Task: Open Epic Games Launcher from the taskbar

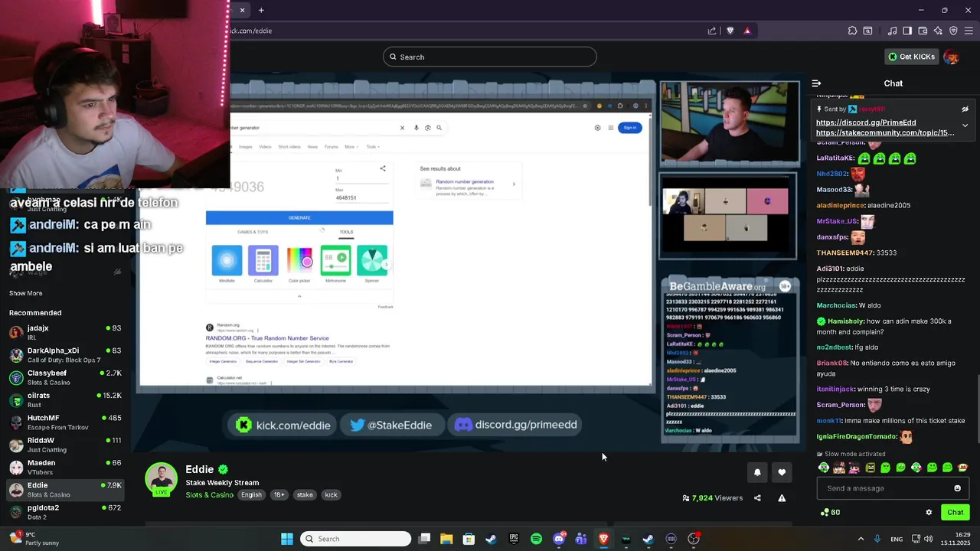Action: 514,539
